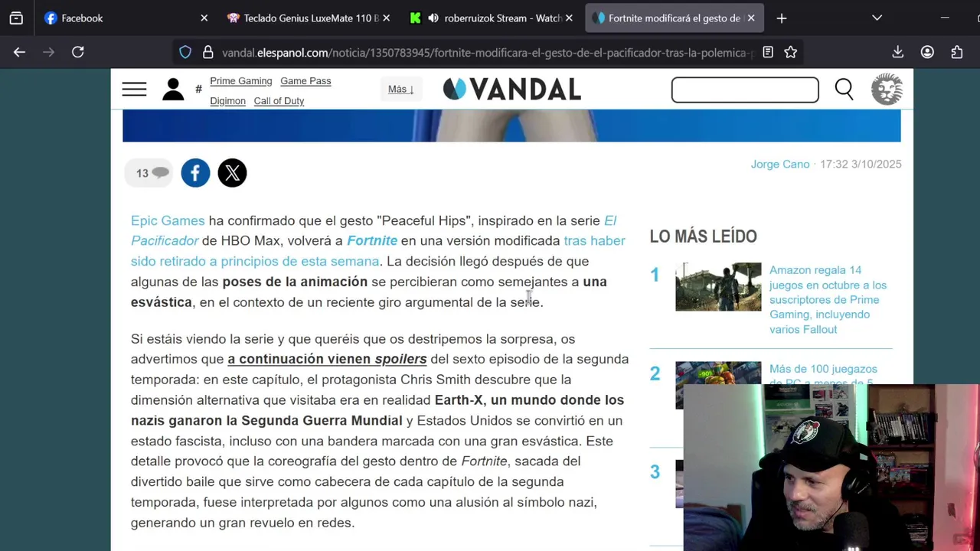The height and width of the screenshot is (551, 980).
Task: Click the magnifying glass search icon
Action: [844, 90]
